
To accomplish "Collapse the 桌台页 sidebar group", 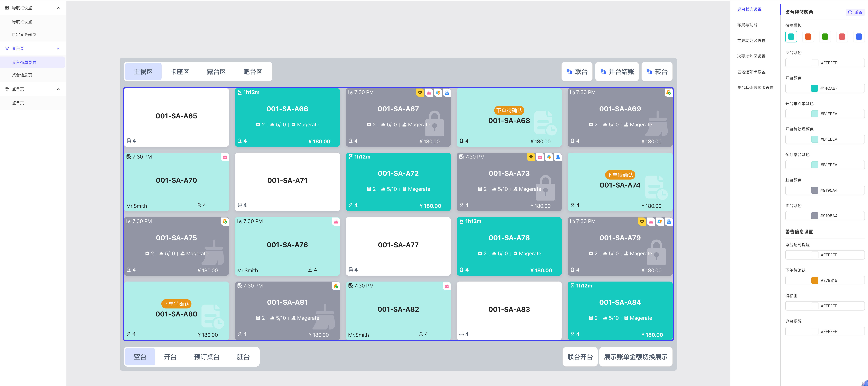I will coord(58,48).
